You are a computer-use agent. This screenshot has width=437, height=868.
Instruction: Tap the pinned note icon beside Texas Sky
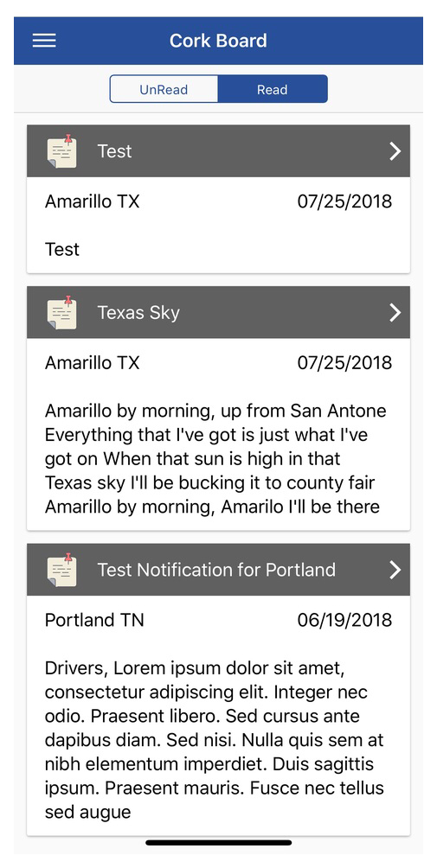point(62,312)
